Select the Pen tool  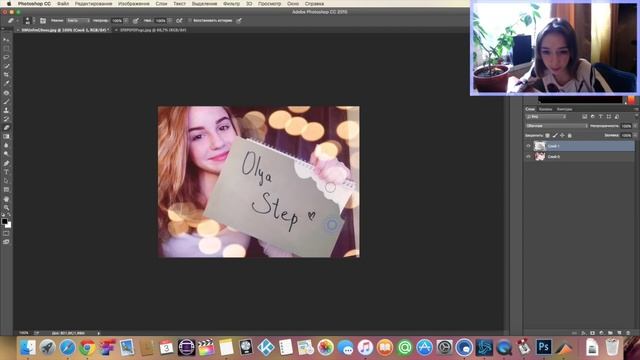pos(6,163)
